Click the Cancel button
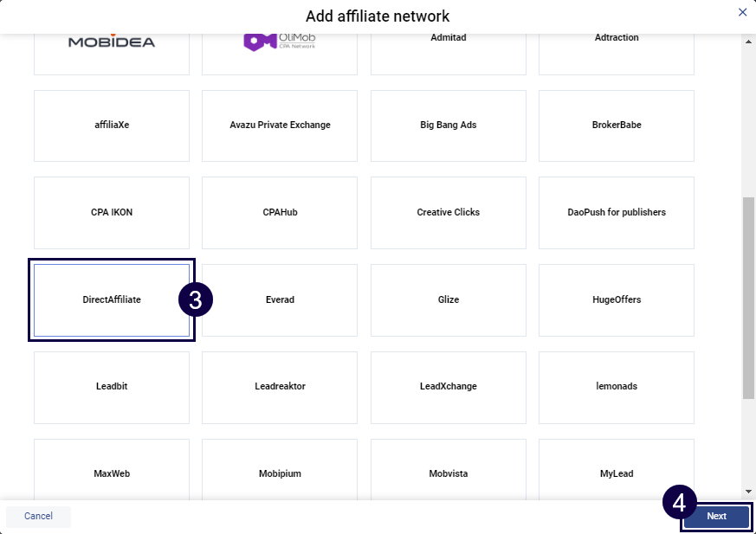 (x=38, y=516)
